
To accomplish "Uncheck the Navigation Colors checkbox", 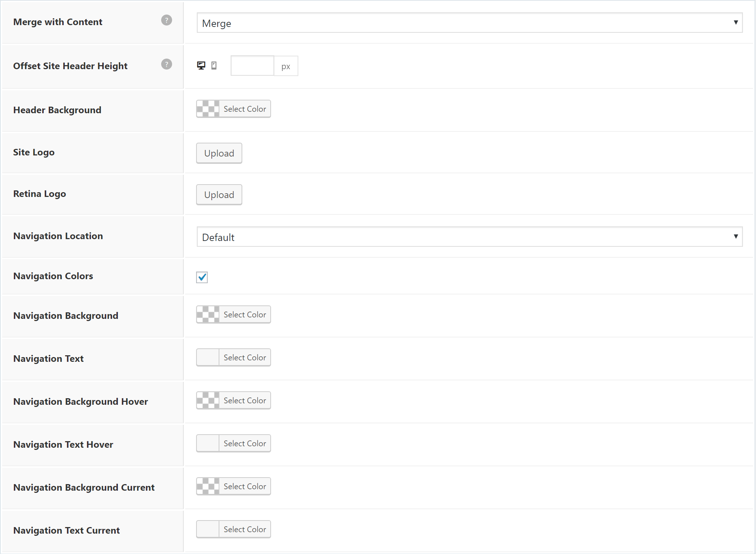I will (202, 277).
